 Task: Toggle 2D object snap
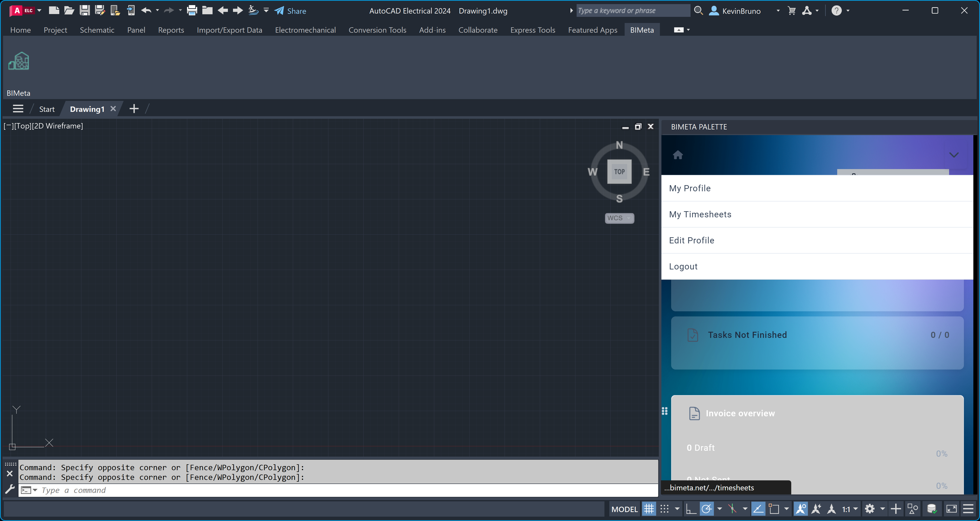tap(774, 509)
